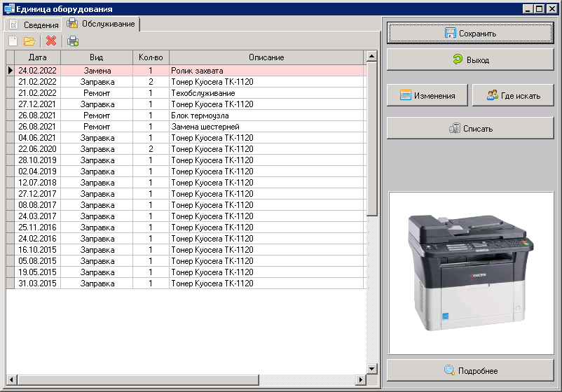Click the Описание column header
Image resolution: width=562 pixels, height=392 pixels.
pyautogui.click(x=266, y=57)
